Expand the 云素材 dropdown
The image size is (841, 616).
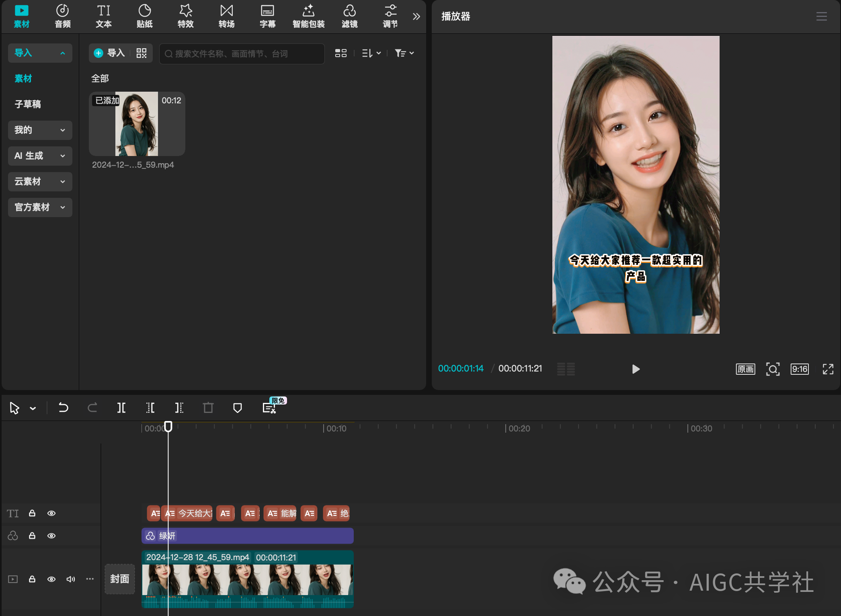[40, 181]
